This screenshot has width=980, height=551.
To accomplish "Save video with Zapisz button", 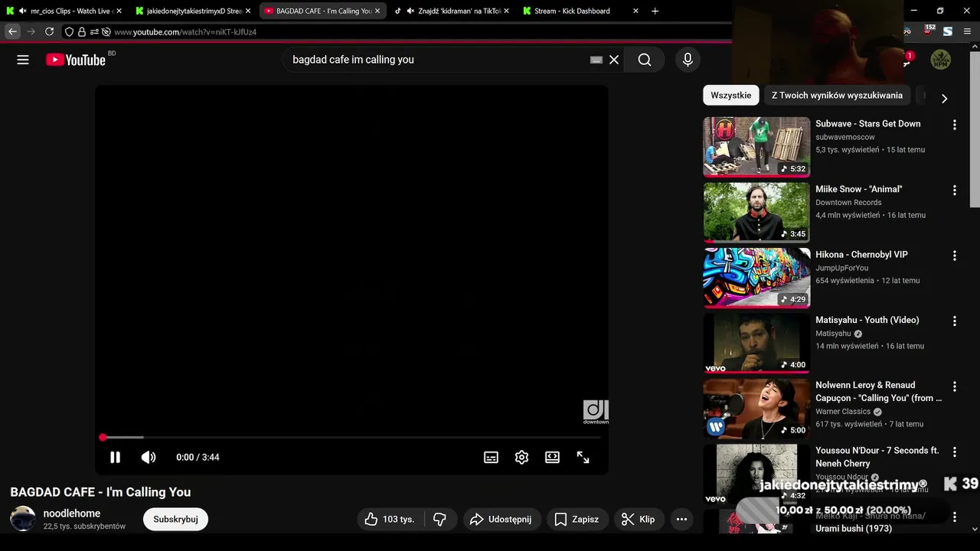I will pyautogui.click(x=577, y=519).
